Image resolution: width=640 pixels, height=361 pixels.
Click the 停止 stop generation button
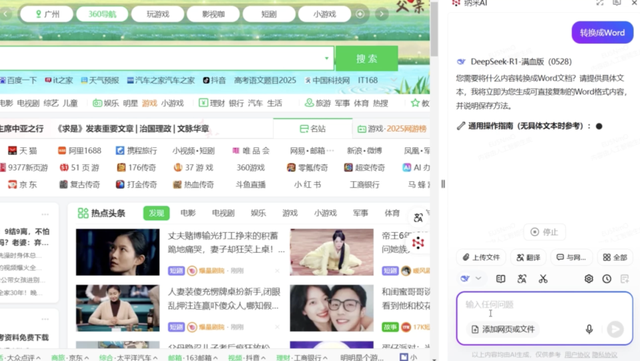point(544,232)
